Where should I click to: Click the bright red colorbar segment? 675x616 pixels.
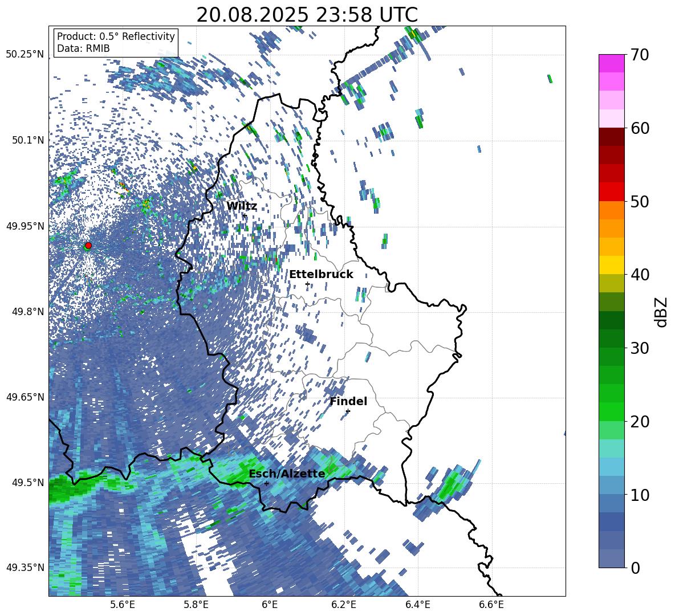(611, 192)
